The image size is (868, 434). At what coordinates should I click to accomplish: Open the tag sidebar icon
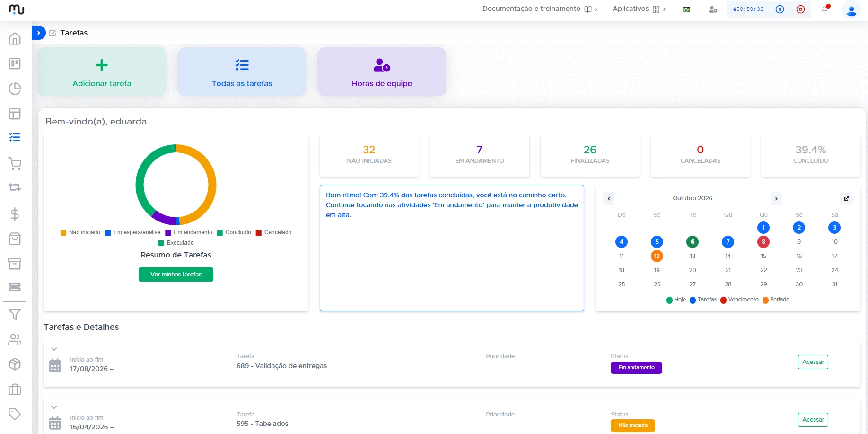(15, 414)
